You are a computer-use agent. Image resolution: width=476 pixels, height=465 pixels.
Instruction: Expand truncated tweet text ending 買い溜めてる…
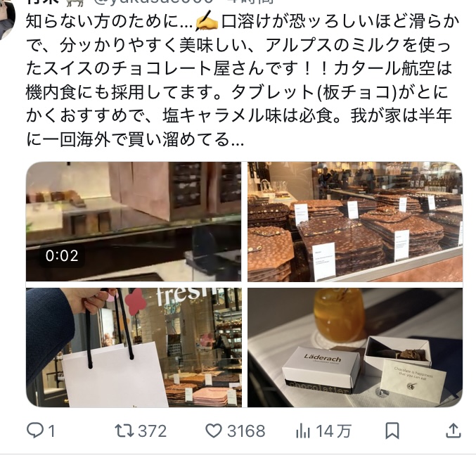click(x=238, y=140)
